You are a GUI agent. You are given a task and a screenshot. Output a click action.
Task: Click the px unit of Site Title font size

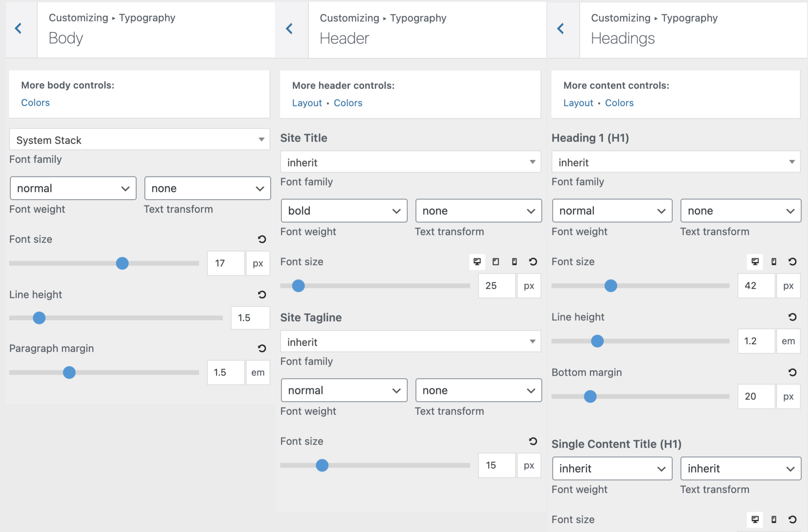tap(529, 286)
